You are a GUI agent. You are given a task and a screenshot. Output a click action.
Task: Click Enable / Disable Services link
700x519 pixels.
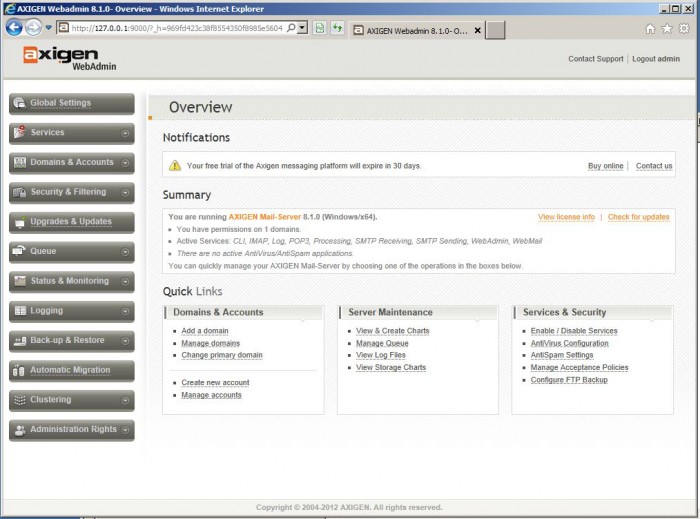tap(574, 331)
